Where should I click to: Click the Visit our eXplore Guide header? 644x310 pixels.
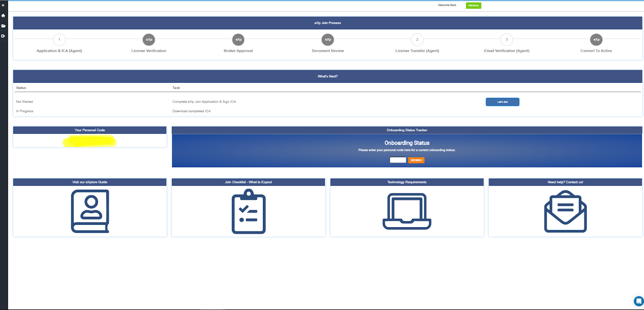(90, 182)
